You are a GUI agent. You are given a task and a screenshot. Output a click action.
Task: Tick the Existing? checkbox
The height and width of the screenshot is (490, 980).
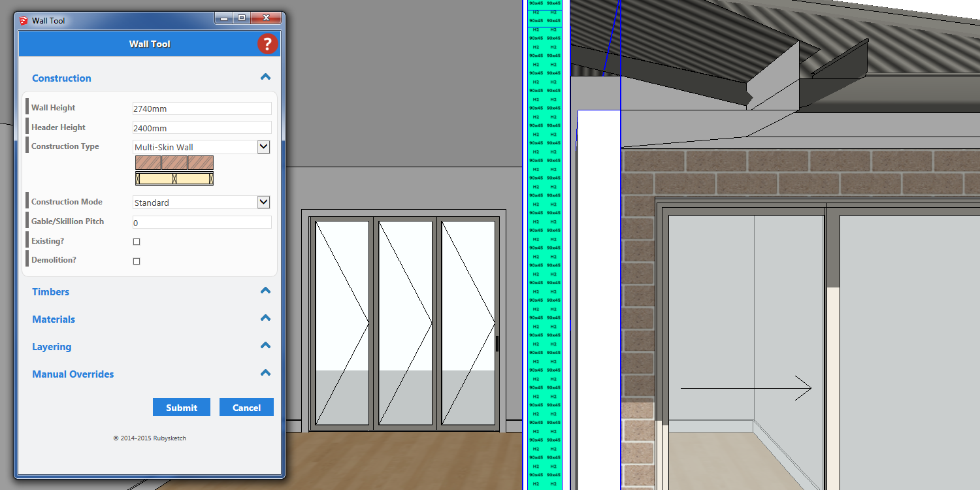[137, 242]
